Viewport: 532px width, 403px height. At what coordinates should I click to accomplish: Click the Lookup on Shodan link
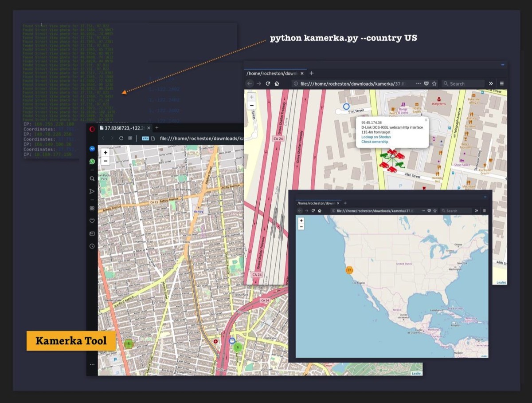pos(376,137)
